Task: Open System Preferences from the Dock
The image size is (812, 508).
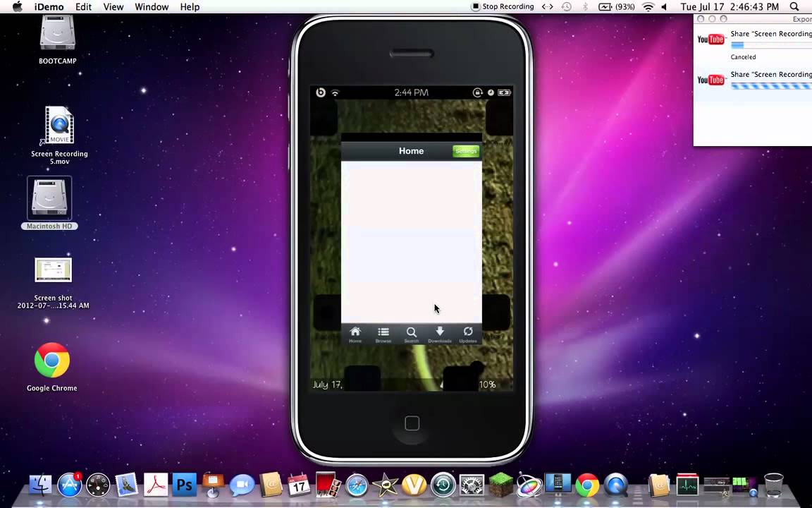Action: coord(472,485)
